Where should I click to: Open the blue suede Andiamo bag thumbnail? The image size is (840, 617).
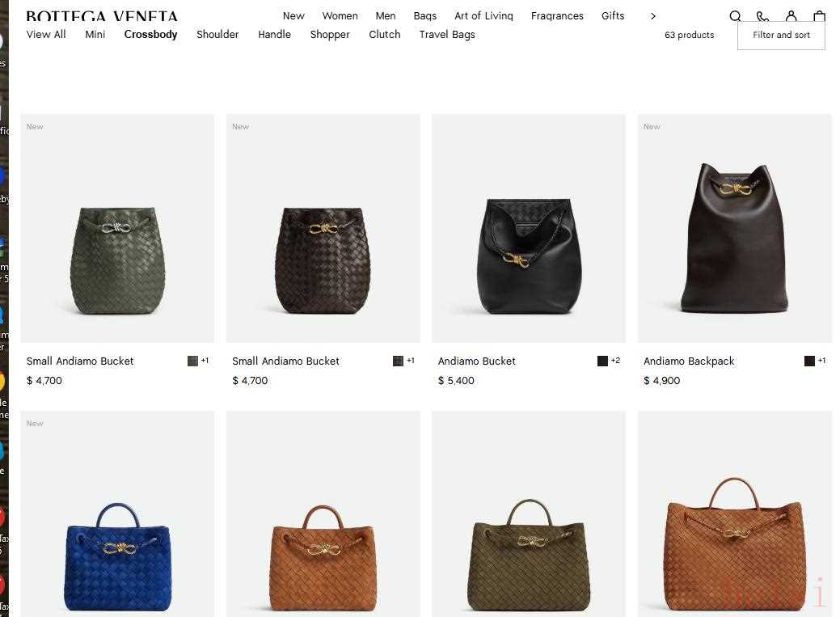tap(117, 514)
